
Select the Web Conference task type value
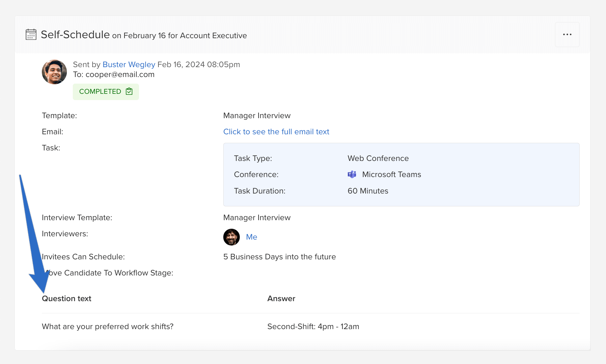(378, 158)
